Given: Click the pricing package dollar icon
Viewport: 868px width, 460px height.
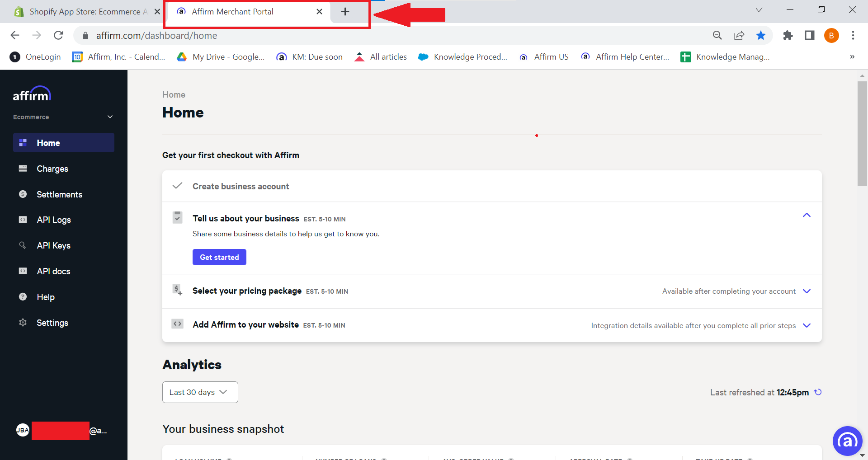Looking at the screenshot, I should coord(177,290).
